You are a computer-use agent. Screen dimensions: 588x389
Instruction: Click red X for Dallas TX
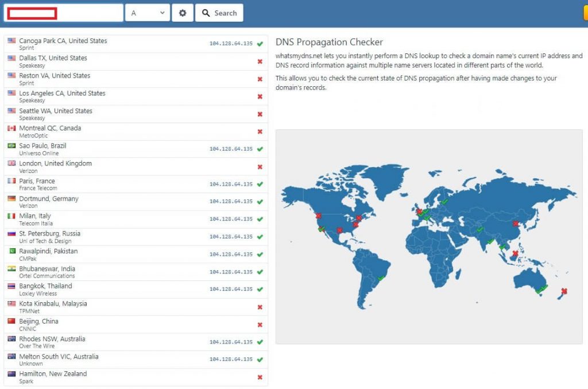pos(260,61)
